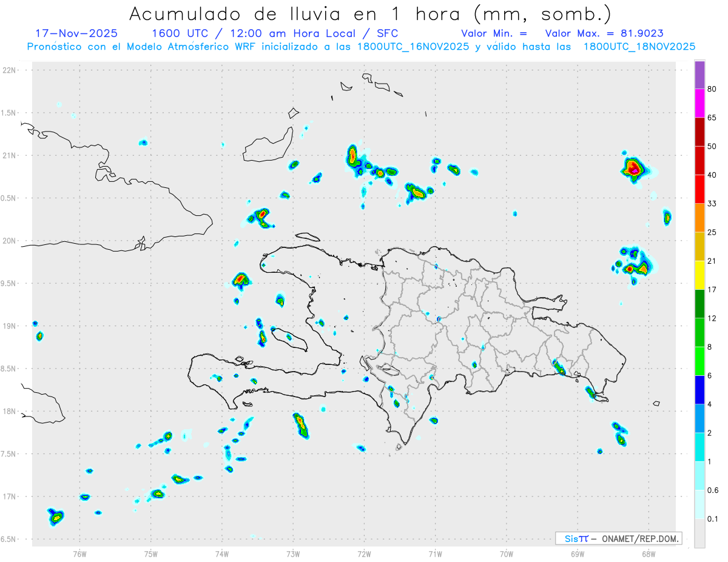Screen dimensions: 728x562
Task: Pick the dark green legend swatch between 12 and 17
Action: pyautogui.click(x=699, y=304)
